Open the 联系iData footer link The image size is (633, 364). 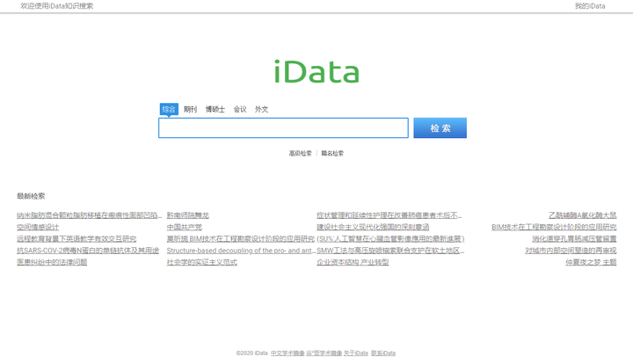383,353
